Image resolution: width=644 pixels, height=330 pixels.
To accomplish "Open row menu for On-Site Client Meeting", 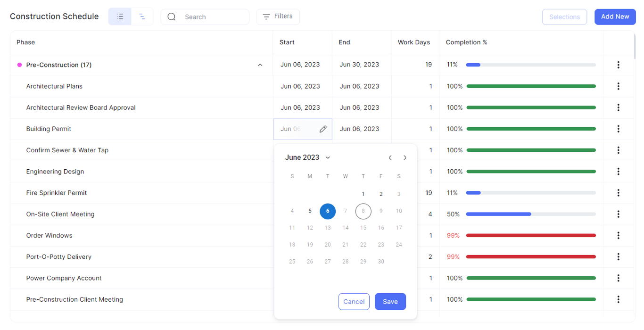I will (x=618, y=214).
